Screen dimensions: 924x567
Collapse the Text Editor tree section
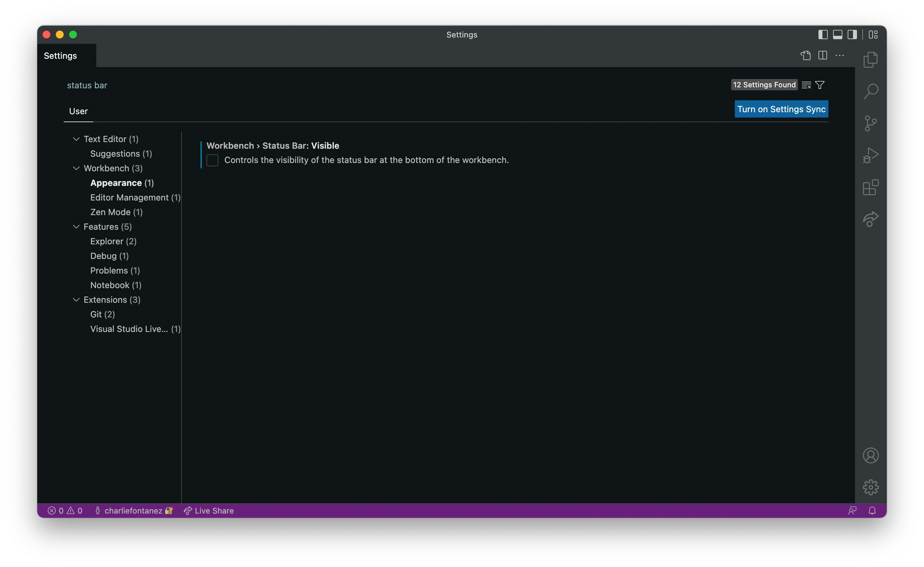point(76,139)
